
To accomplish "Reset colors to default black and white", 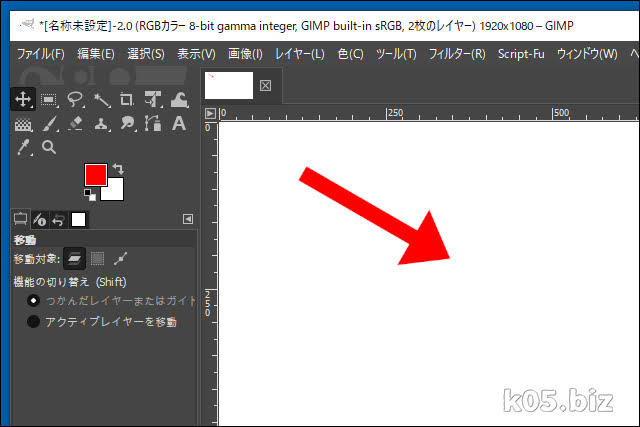I will pyautogui.click(x=90, y=195).
